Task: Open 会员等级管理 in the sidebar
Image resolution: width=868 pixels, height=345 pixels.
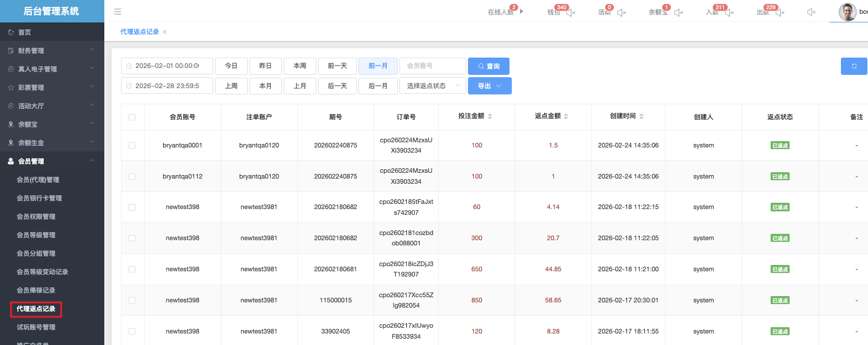Action: 36,235
